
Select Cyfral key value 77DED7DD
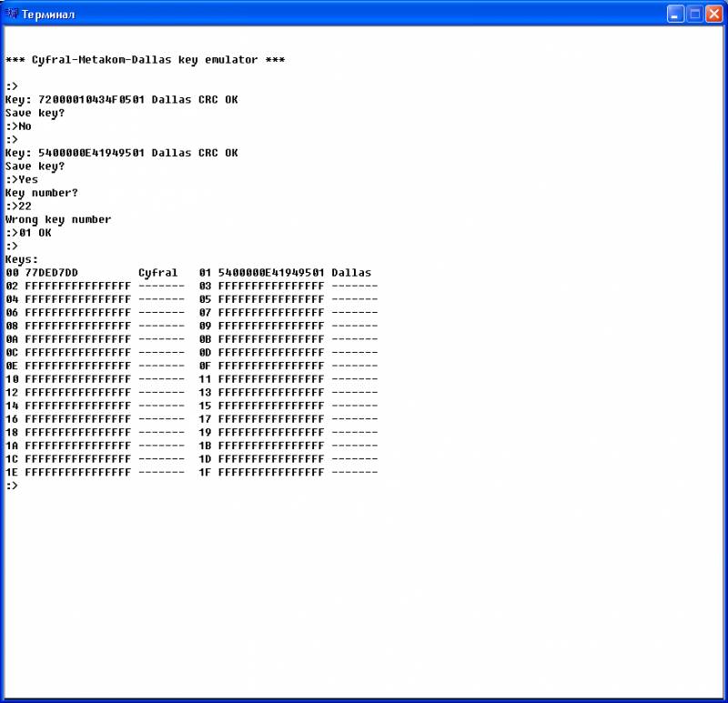tap(52, 273)
